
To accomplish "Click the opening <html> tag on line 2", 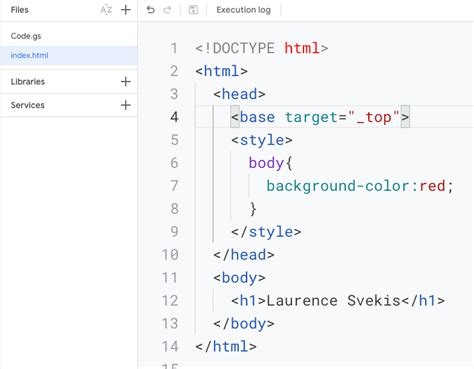I will pyautogui.click(x=221, y=71).
